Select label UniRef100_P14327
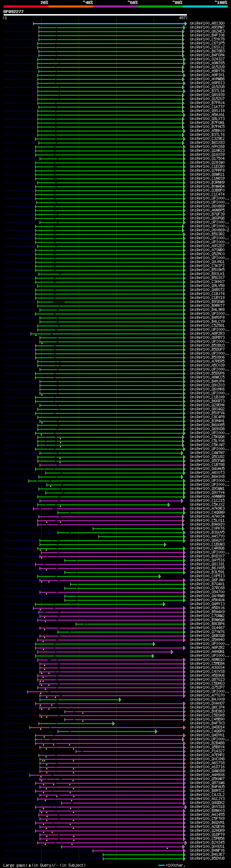 [207, 751]
